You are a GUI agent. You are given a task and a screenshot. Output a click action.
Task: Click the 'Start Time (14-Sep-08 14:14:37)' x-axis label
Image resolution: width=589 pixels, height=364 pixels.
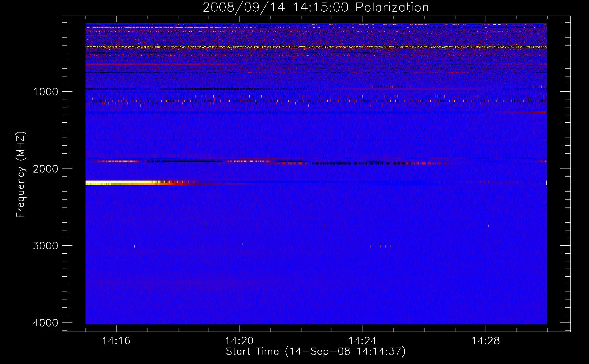316,352
